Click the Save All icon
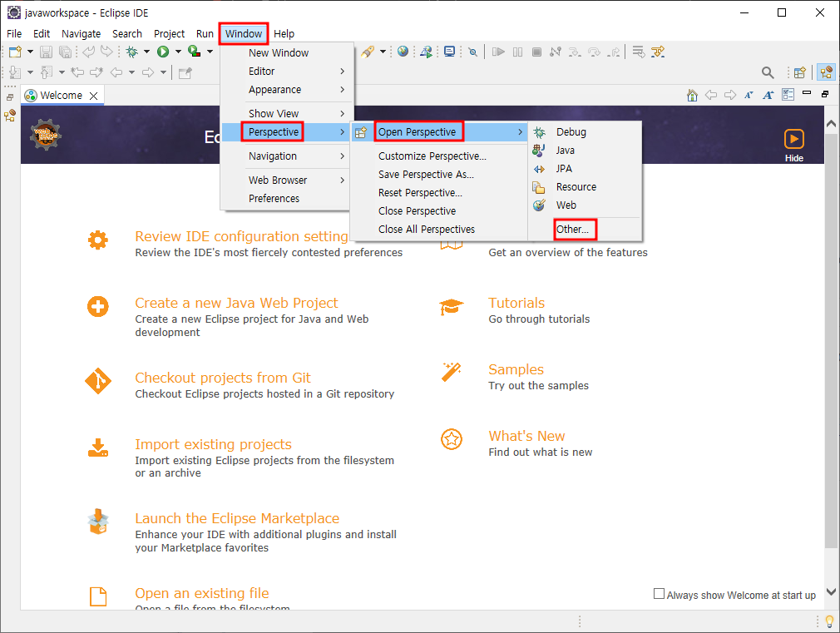Image resolution: width=840 pixels, height=633 pixels. (x=65, y=52)
